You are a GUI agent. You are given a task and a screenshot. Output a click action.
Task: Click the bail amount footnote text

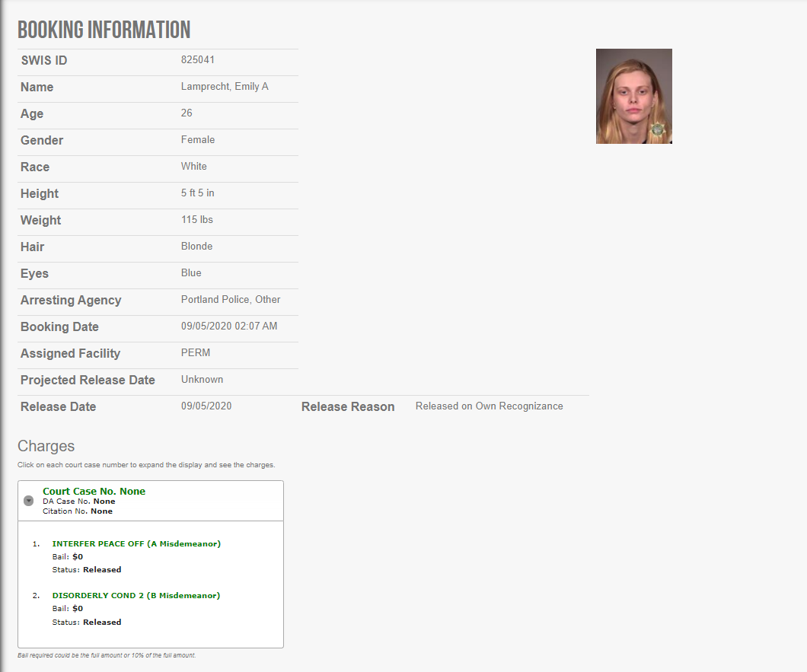click(x=107, y=655)
